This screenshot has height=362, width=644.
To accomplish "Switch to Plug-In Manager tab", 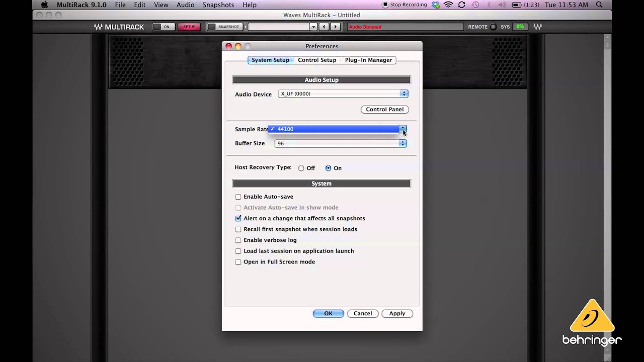I will tap(368, 60).
